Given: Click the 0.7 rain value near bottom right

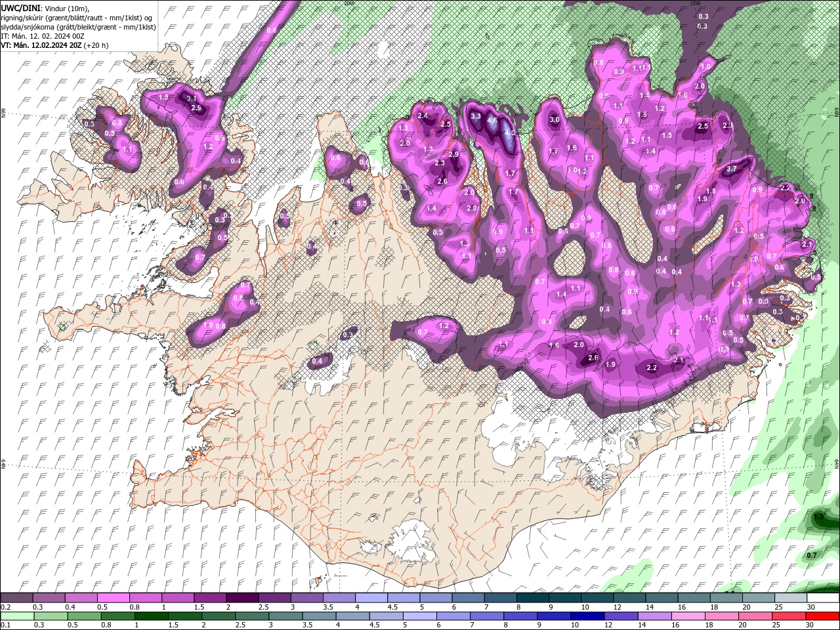Looking at the screenshot, I should pos(812,555).
